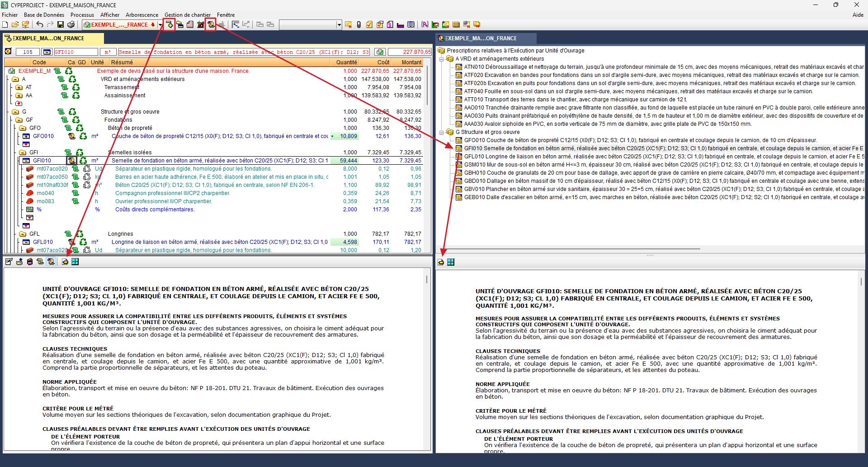Click the horizontal scrollbar under the prescriptions tree

click(x=572, y=249)
